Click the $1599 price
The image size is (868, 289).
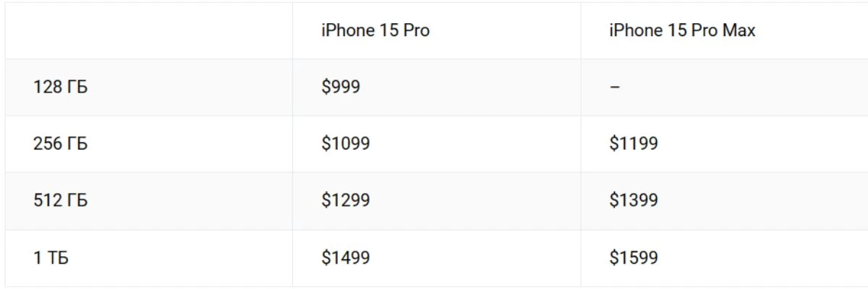(x=634, y=258)
